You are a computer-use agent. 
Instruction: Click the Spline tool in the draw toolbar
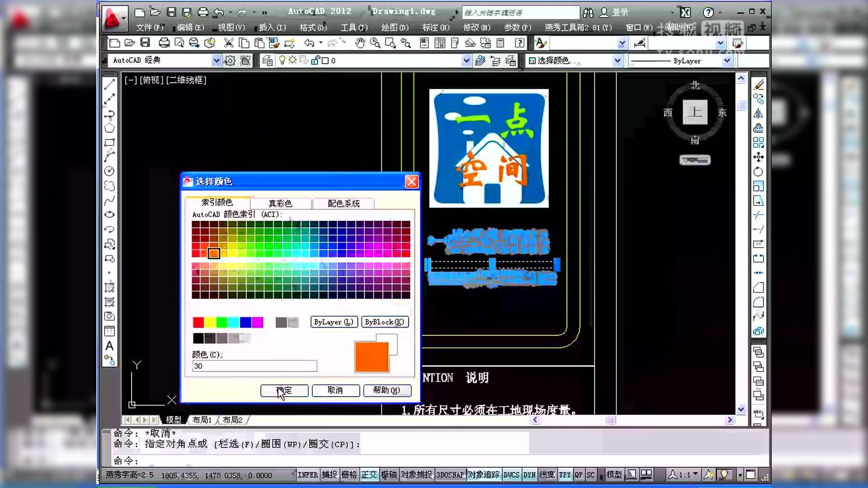(109, 200)
